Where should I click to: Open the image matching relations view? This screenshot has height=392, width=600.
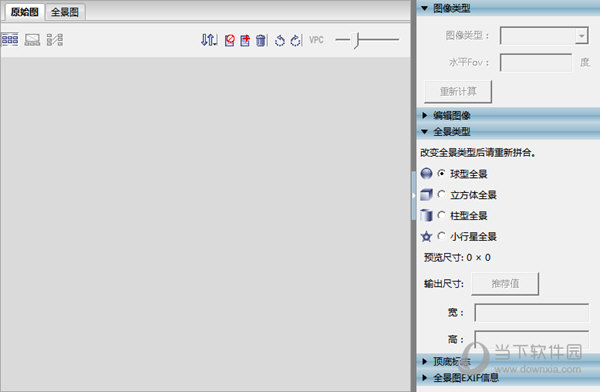point(55,40)
